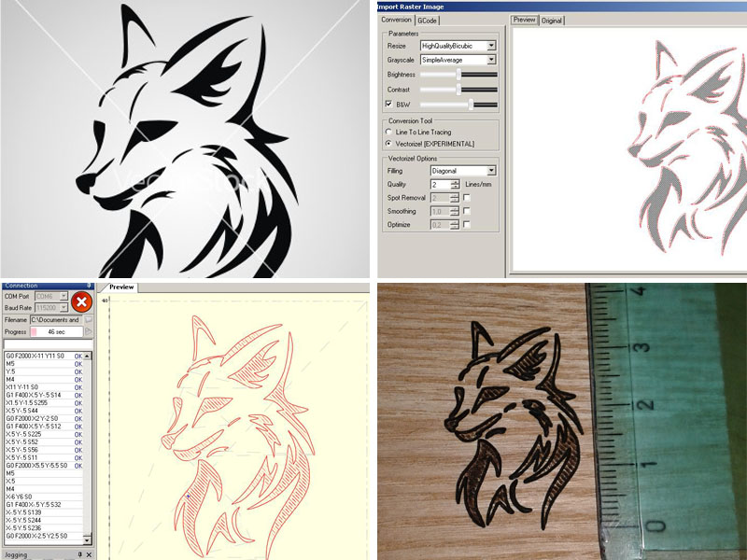
Task: Start streaming with the arrow icon beside Progress
Action: pos(89,331)
